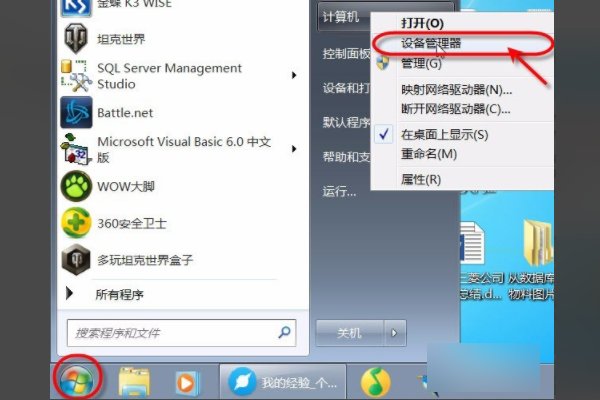Choose 映射网络驱动器(N)... entry
Viewport: 600px width, 400px height.
pos(457,90)
